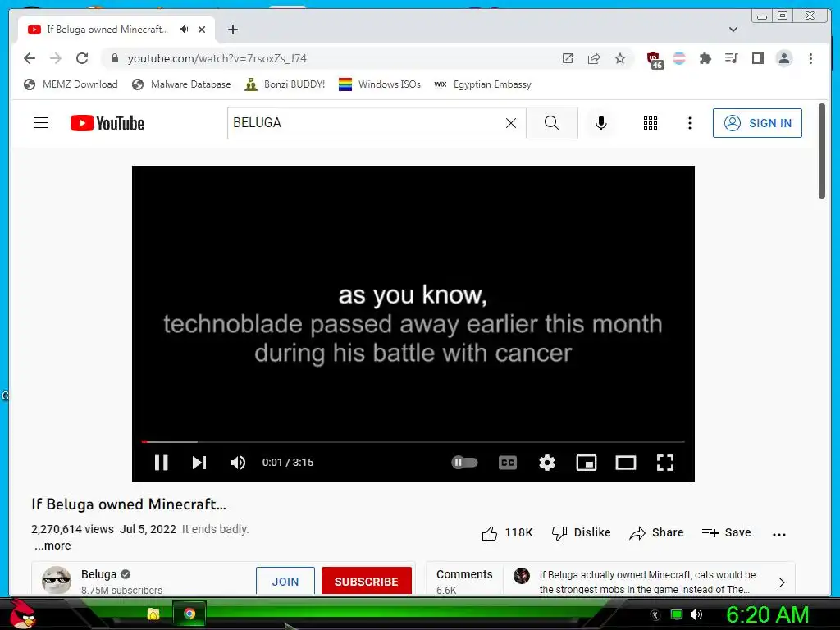The width and height of the screenshot is (840, 630).
Task: Open video settings gear
Action: pos(547,463)
